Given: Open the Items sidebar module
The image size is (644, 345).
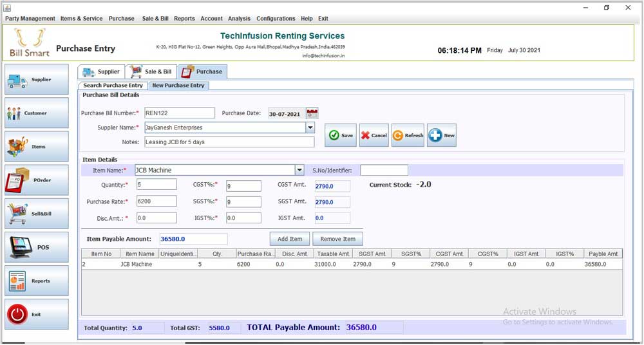Looking at the screenshot, I should pos(37,147).
